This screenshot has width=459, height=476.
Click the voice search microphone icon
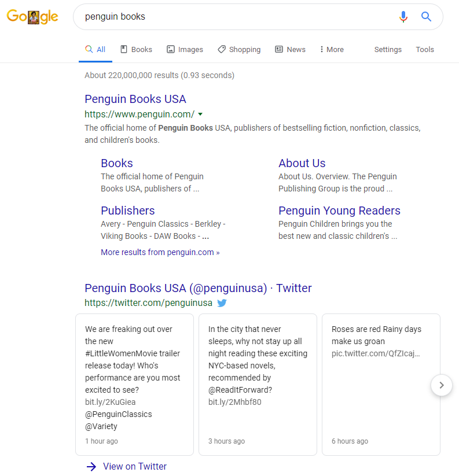click(403, 17)
